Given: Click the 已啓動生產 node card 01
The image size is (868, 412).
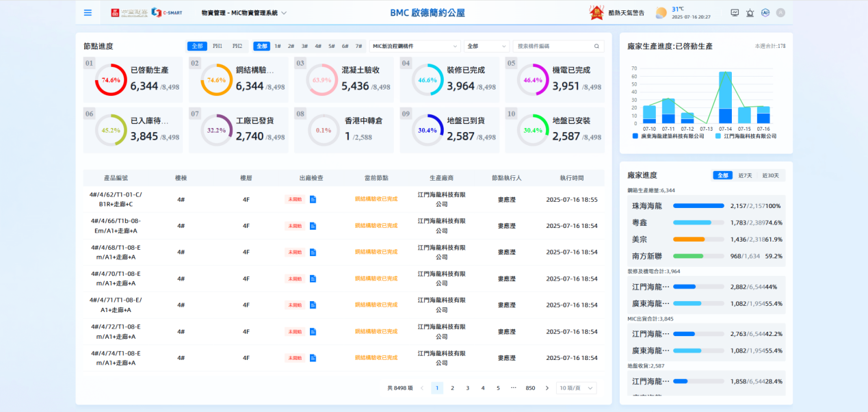Looking at the screenshot, I should pos(133,79).
